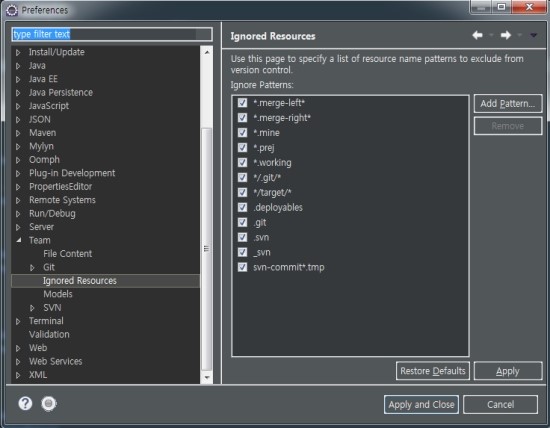Toggle the svn-commit*.tmp pattern checkbox
This screenshot has width=550, height=428.
pos(242,267)
